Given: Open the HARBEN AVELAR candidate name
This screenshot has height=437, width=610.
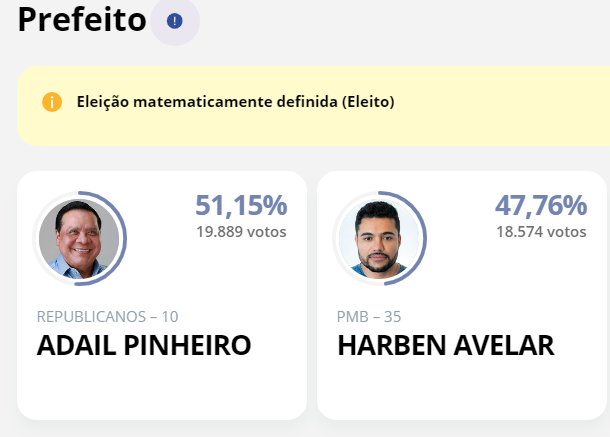Looking at the screenshot, I should point(446,346).
